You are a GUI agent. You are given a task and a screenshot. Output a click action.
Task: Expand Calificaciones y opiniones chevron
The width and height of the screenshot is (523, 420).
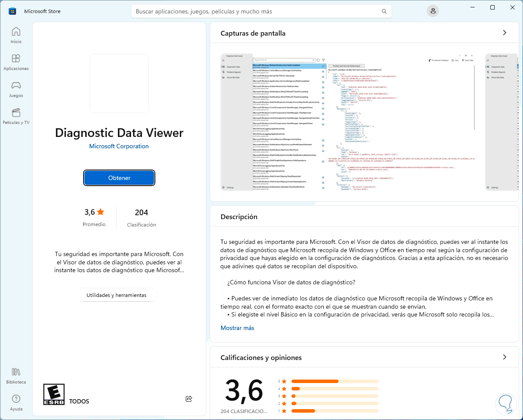pyautogui.click(x=505, y=357)
